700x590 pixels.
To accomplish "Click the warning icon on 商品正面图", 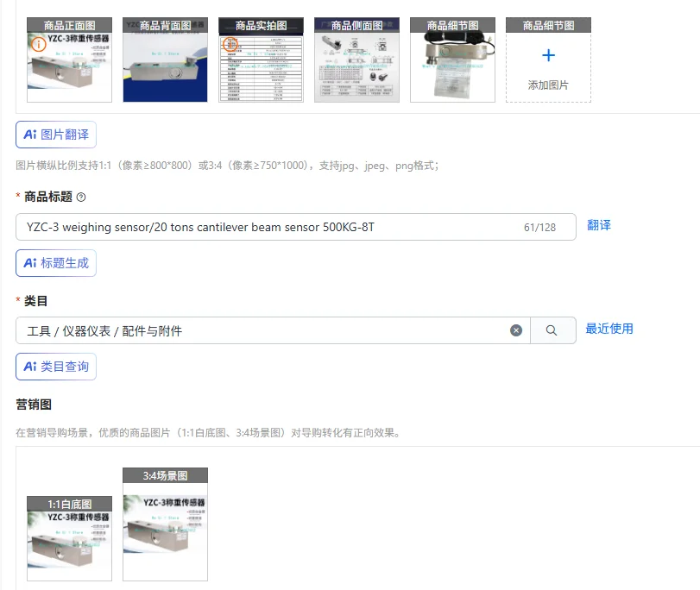I will (x=38, y=44).
